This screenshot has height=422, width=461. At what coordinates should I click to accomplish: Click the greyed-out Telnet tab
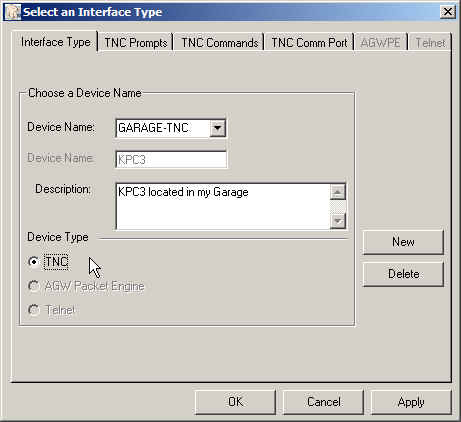(430, 43)
